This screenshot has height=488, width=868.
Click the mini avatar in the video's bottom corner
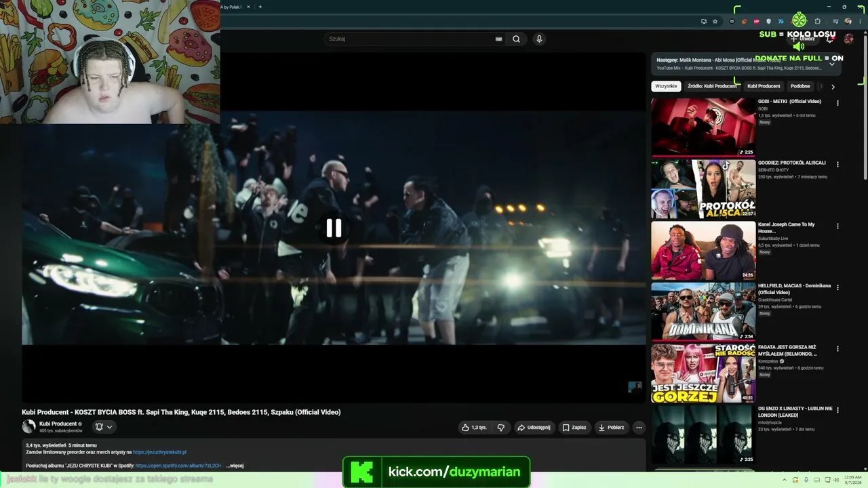point(635,387)
